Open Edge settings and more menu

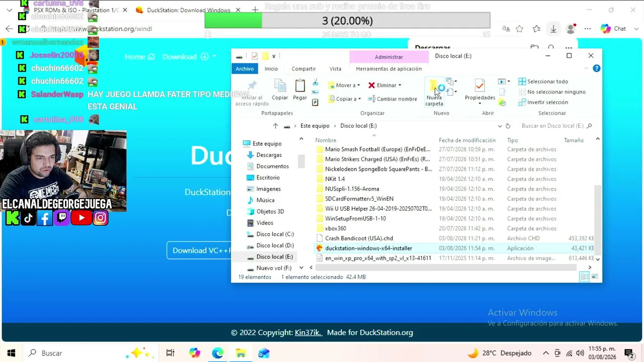pos(588,29)
